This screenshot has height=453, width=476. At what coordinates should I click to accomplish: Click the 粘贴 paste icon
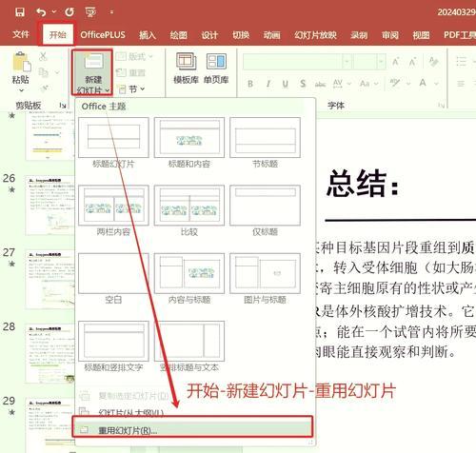[x=21, y=62]
